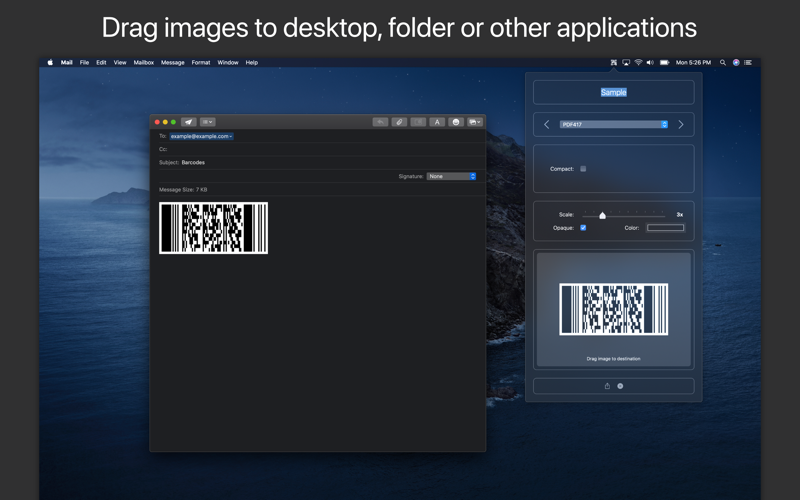Go to next barcode type with right chevron
The image size is (800, 500).
(681, 124)
